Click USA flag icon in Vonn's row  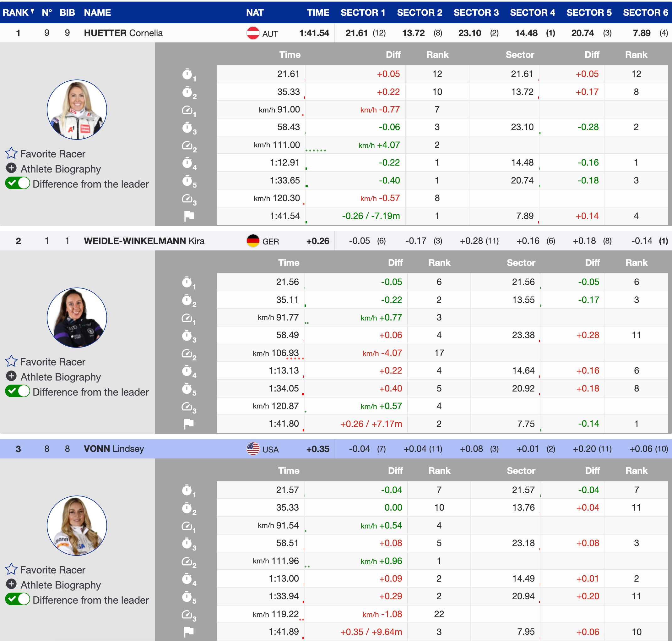(x=253, y=449)
